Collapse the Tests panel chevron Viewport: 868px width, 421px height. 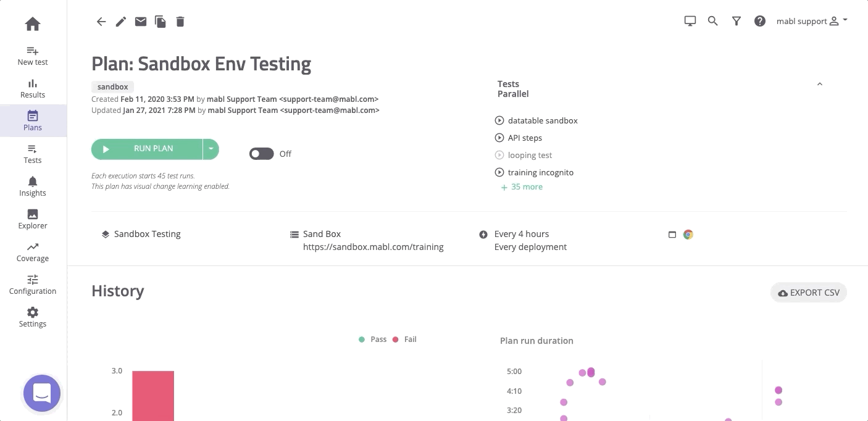click(820, 84)
